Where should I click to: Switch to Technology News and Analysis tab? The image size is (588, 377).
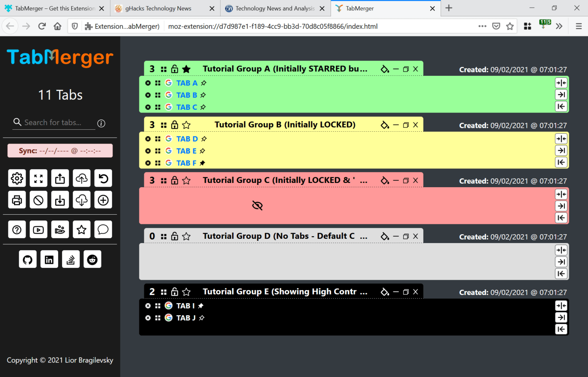(x=273, y=8)
